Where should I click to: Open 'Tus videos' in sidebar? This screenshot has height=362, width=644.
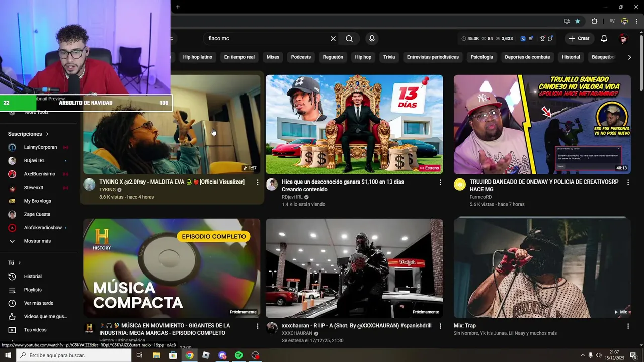click(39, 330)
